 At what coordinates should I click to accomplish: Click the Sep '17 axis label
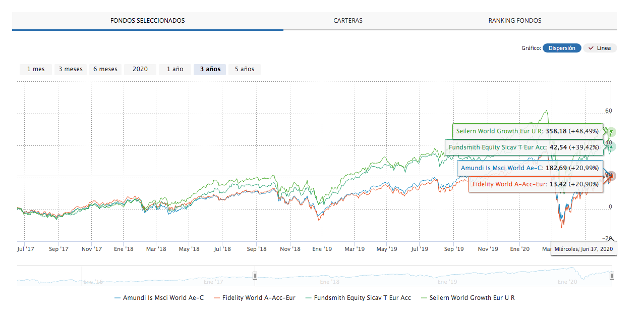click(58, 249)
